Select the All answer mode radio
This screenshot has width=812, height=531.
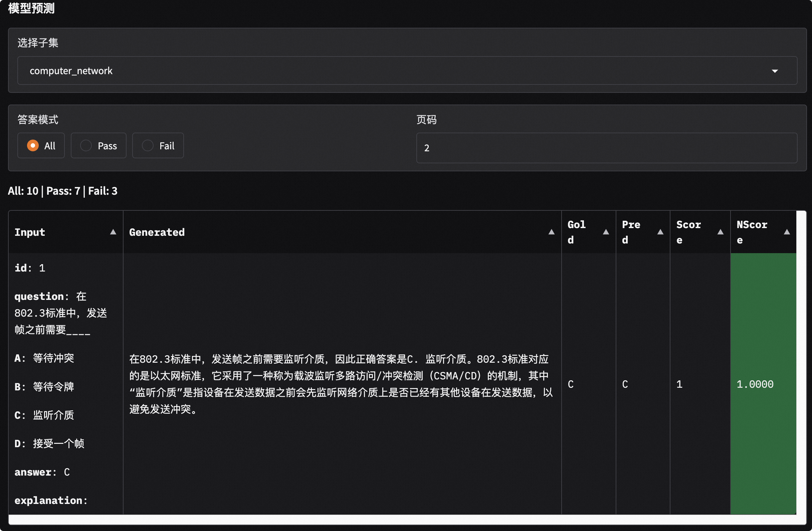33,145
